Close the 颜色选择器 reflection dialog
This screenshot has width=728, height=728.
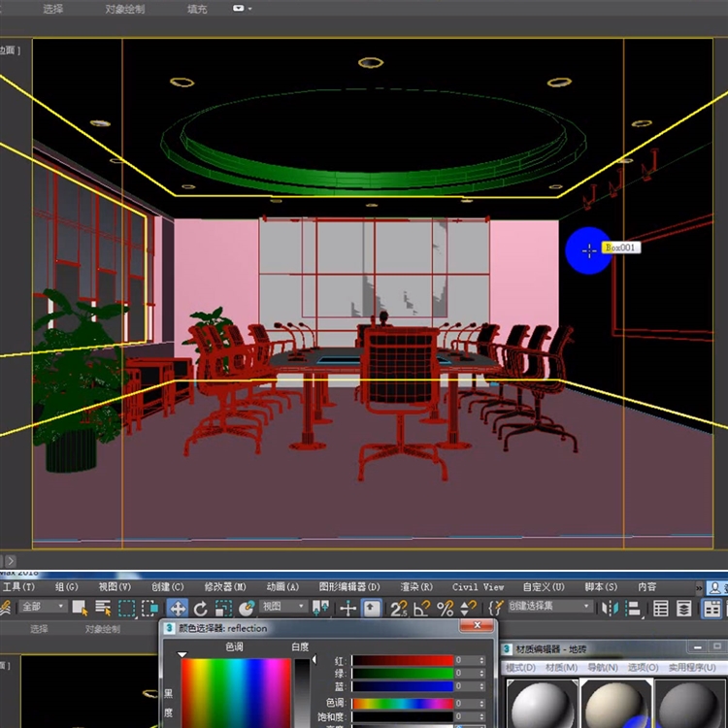pyautogui.click(x=477, y=625)
